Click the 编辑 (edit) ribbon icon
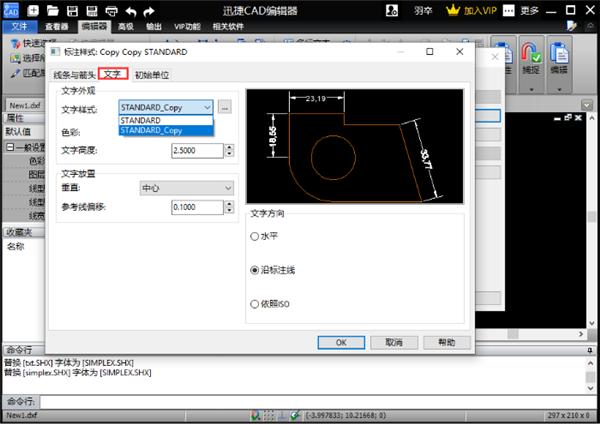 560,54
